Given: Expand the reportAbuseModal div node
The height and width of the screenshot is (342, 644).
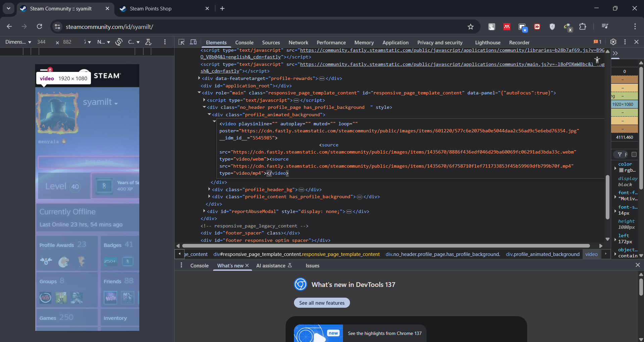Looking at the screenshot, I should coord(204,211).
